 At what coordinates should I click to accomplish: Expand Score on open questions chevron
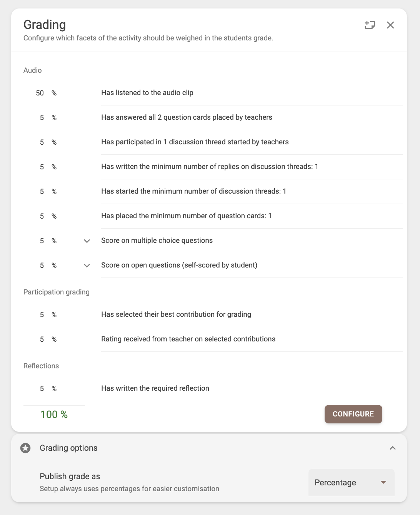pyautogui.click(x=87, y=266)
